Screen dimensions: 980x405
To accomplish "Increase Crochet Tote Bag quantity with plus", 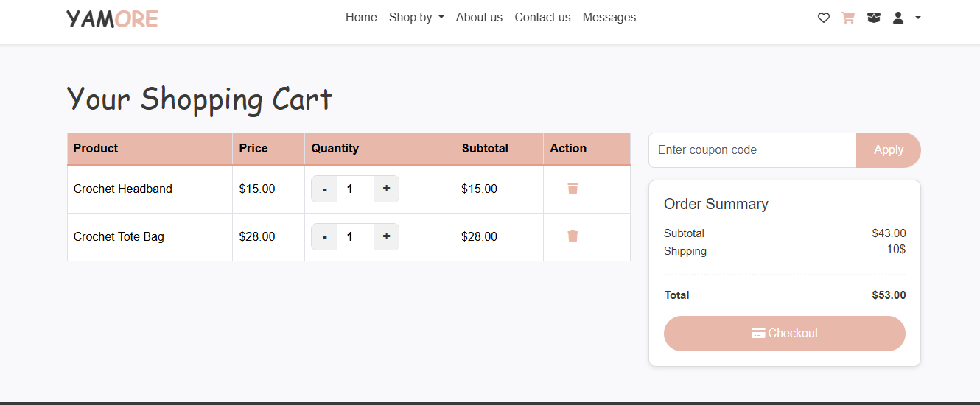I will (x=386, y=236).
